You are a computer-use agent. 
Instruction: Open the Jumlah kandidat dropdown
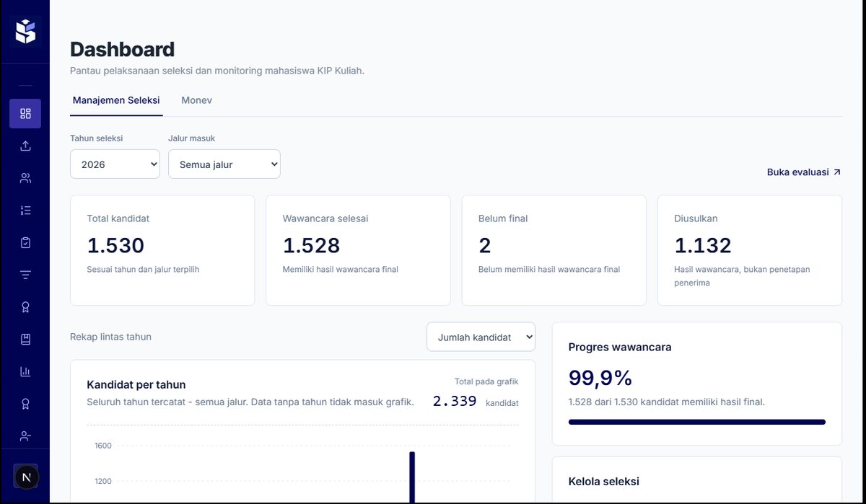click(x=481, y=337)
